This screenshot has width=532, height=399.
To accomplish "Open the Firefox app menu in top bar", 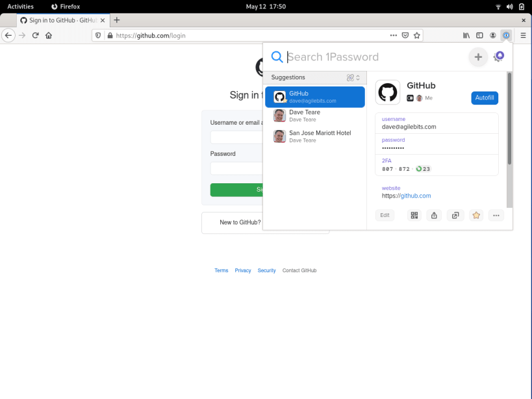I will pos(66,6).
